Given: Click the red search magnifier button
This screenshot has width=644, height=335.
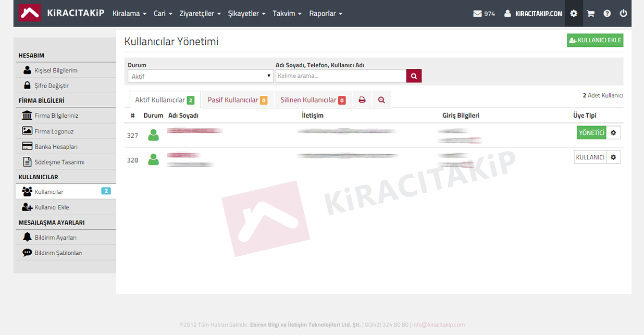Looking at the screenshot, I should (414, 76).
